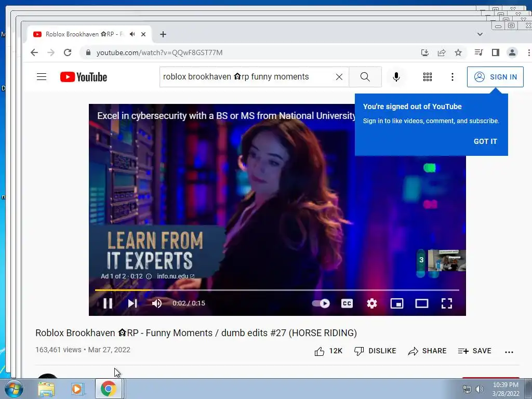Screen dimensions: 532x399
Task: Switch to miniplayer mode
Action: click(x=396, y=303)
